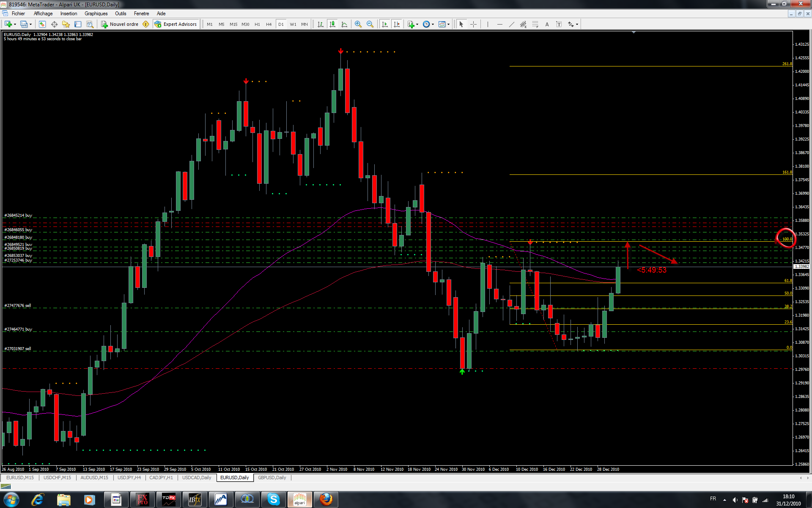The image size is (812, 508).
Task: Set timeframe to H4
Action: pos(269,24)
